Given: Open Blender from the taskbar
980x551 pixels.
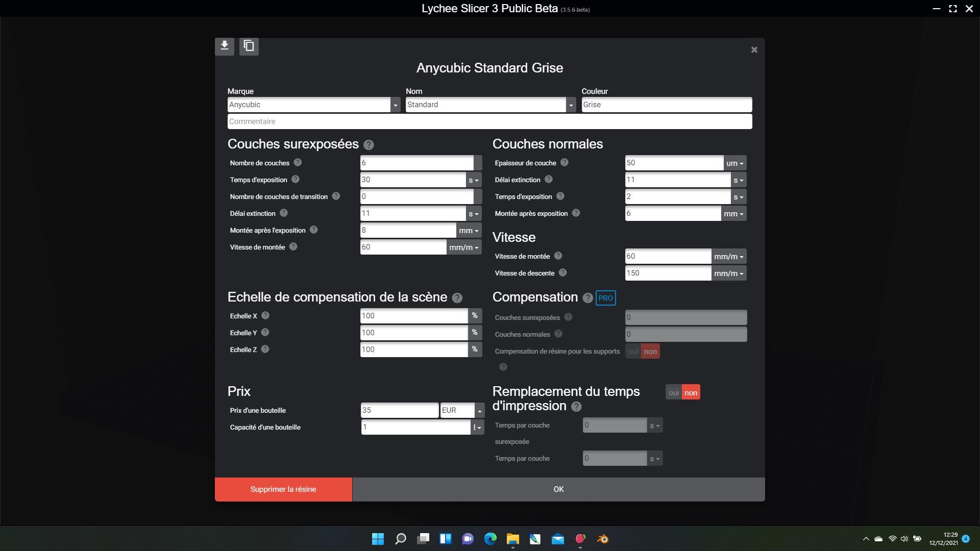Looking at the screenshot, I should 603,539.
